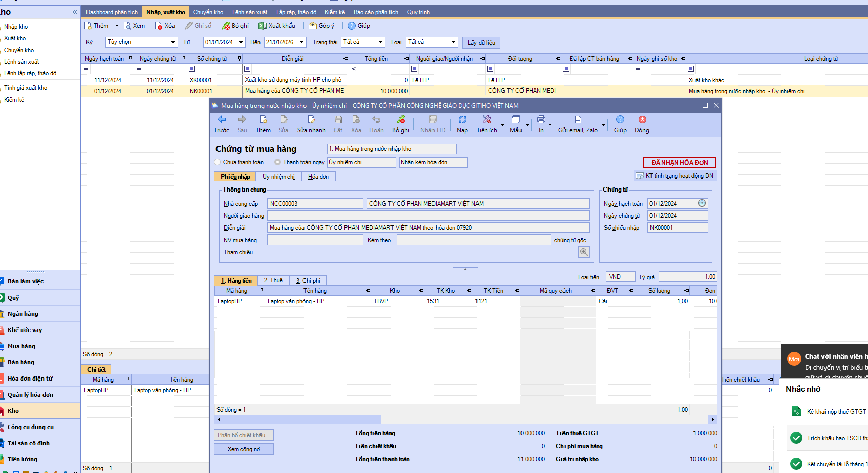
Task: Click the Trước back arrow icon
Action: point(222,120)
